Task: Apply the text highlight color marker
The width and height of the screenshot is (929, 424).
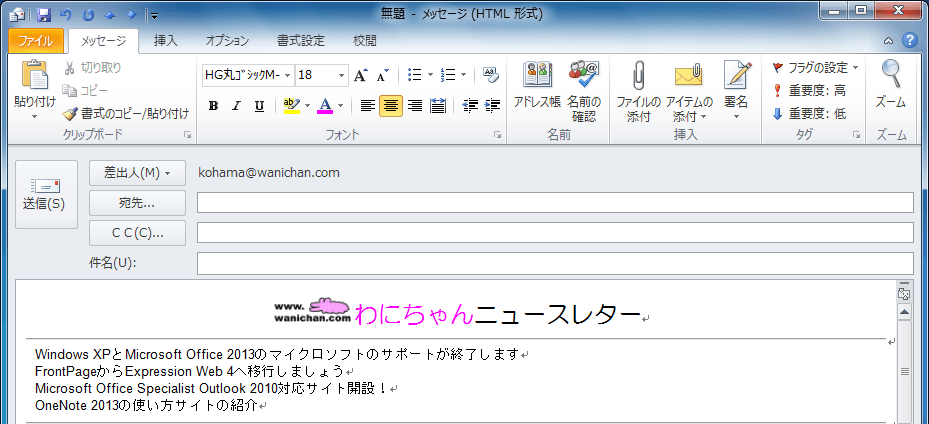Action: click(292, 106)
